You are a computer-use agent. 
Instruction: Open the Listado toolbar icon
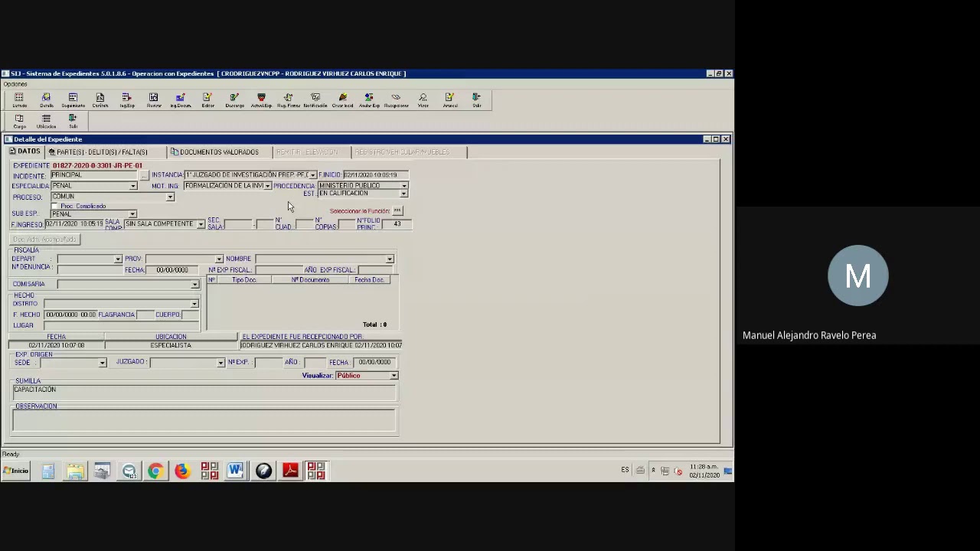19,100
